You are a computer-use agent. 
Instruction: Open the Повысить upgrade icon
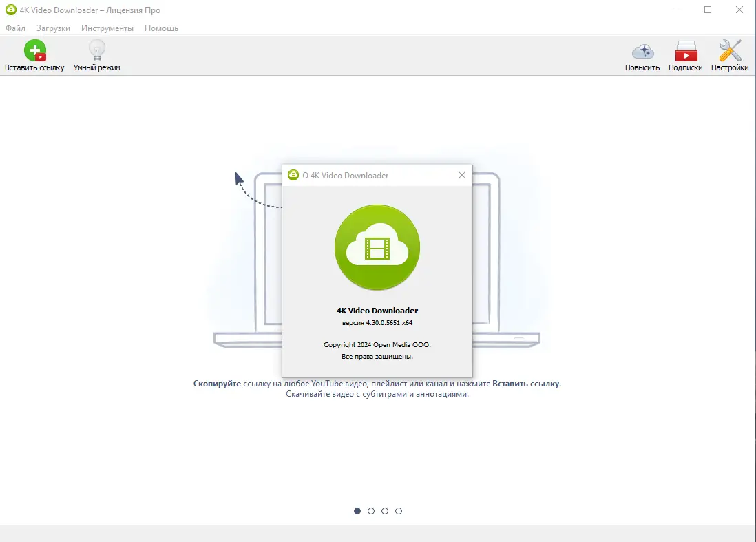(642, 51)
